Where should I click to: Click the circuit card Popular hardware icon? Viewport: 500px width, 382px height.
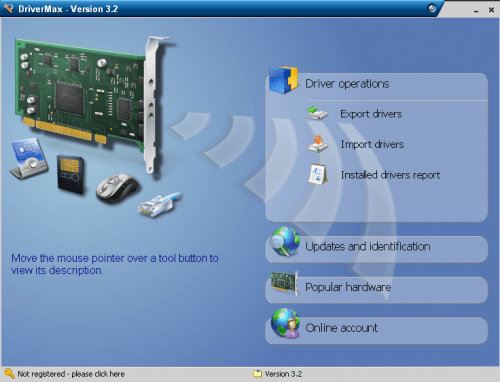click(284, 283)
